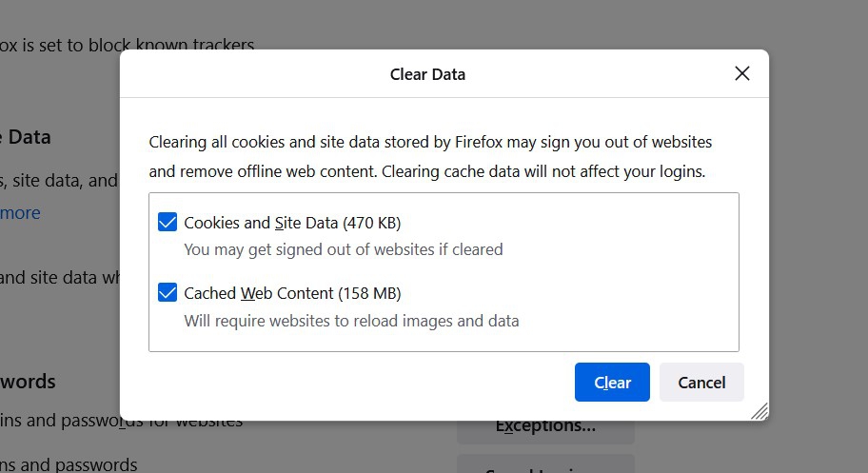Screen dimensions: 868x473
Task: Open the Exceptions button behind the dialog
Action: (x=545, y=427)
